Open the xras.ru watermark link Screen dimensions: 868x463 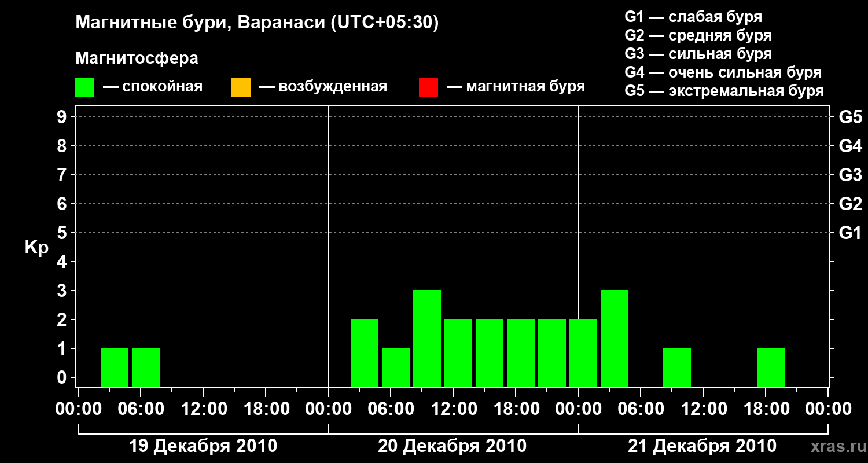click(836, 446)
